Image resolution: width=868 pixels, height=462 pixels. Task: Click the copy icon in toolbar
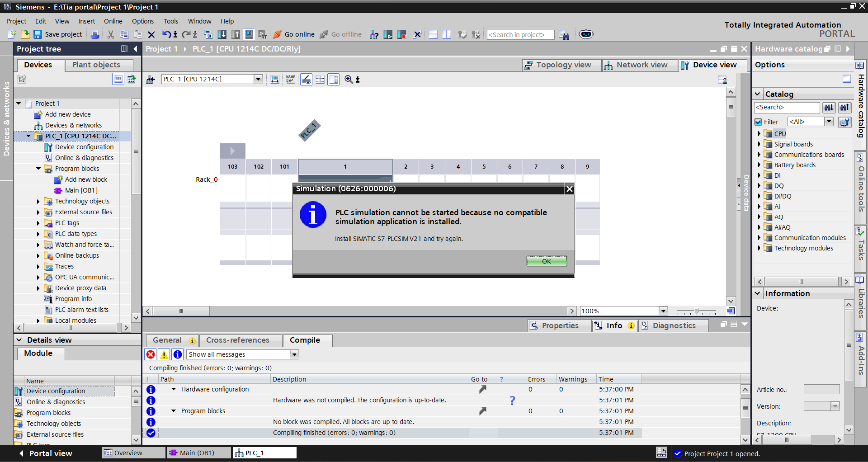point(124,34)
